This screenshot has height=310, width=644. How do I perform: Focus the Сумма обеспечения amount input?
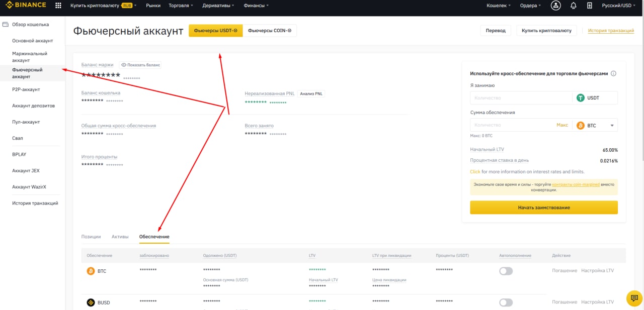point(512,125)
